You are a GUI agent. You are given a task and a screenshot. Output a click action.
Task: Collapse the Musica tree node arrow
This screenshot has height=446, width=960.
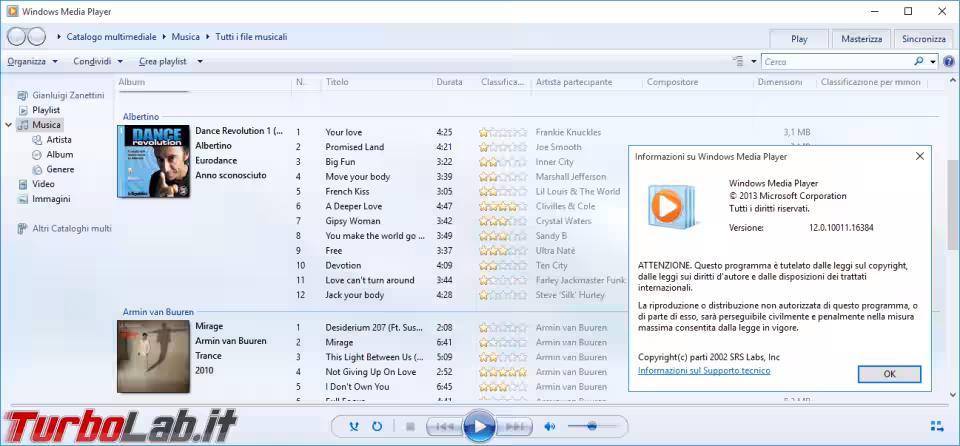click(9, 125)
